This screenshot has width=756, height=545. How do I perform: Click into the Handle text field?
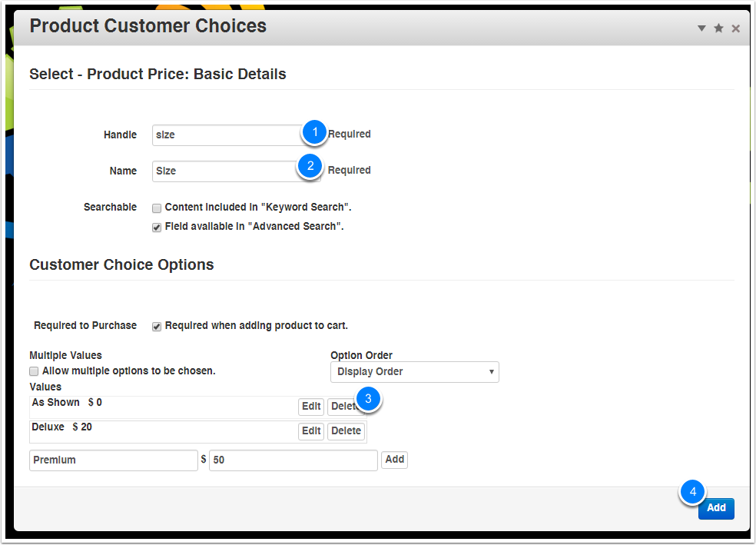(x=226, y=135)
